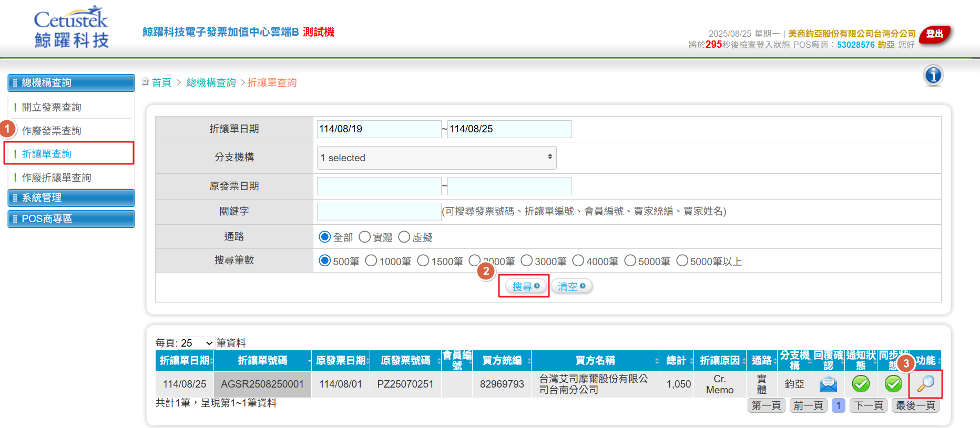Click the green check in the 通知狀態 column

861,384
